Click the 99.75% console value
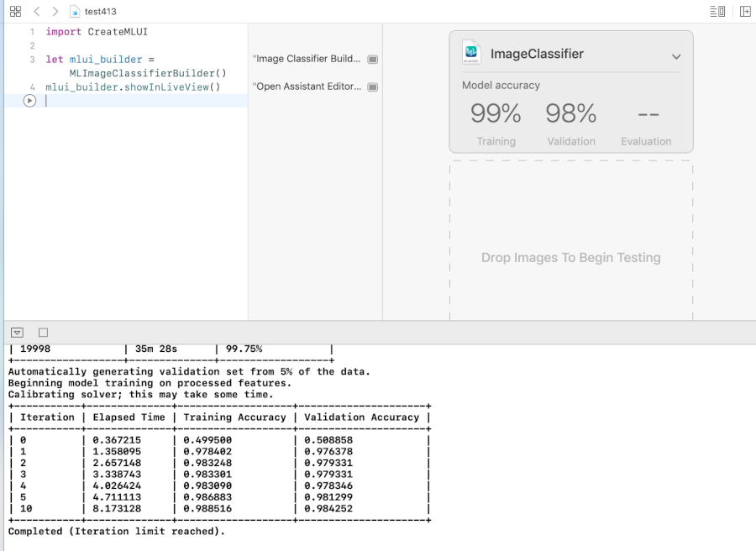The width and height of the screenshot is (756, 551). point(244,349)
